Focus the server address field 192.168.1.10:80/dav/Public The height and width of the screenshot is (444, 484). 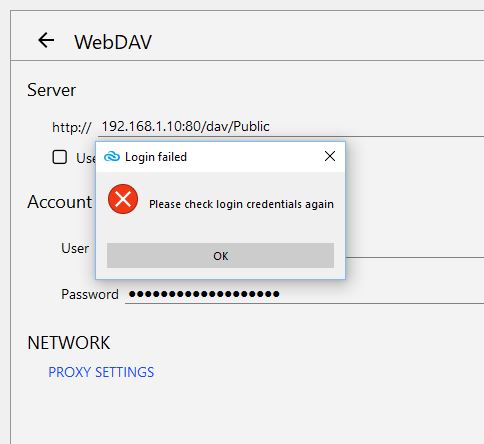pyautogui.click(x=291, y=127)
